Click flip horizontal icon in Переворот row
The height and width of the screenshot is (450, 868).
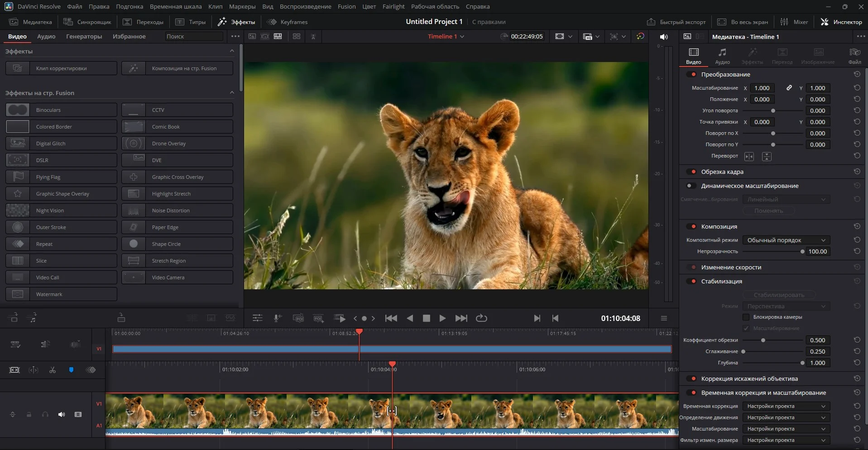(749, 156)
